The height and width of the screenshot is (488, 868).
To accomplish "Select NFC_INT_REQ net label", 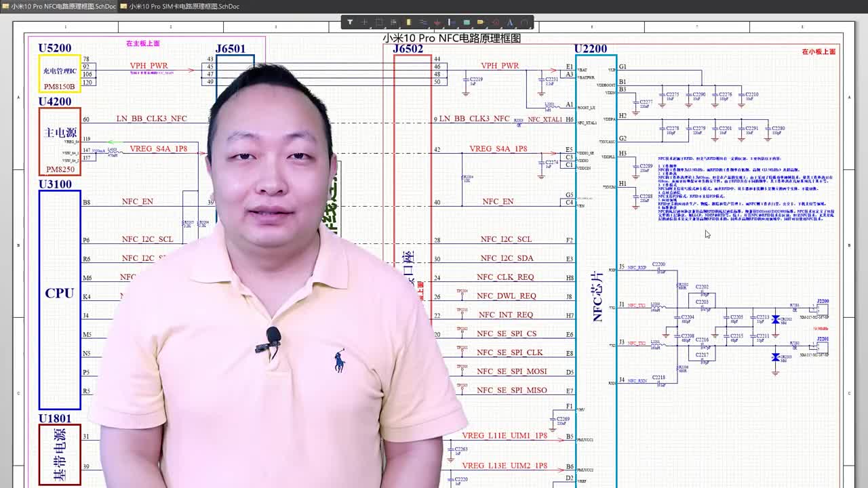I will click(x=506, y=315).
